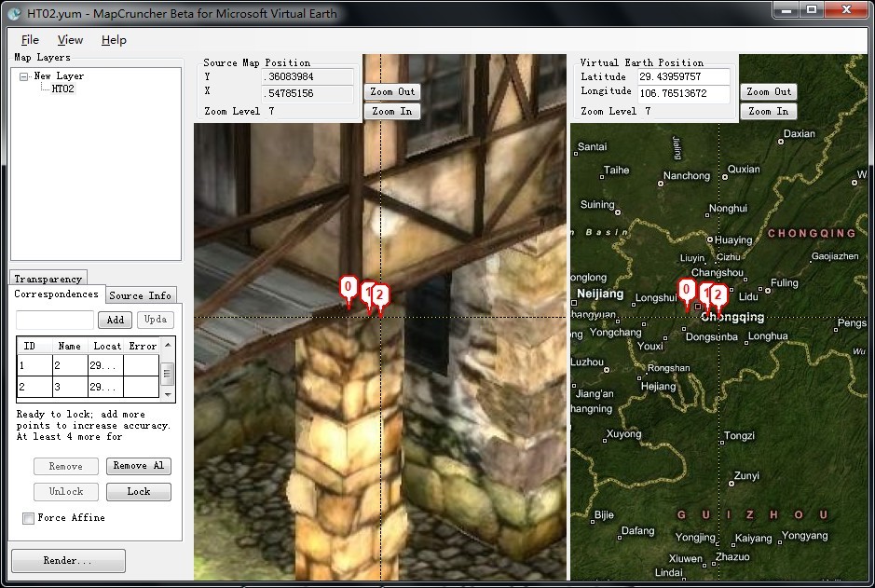This screenshot has height=588, width=875.
Task: Collapse the New Layer tree node
Action: pyautogui.click(x=23, y=76)
